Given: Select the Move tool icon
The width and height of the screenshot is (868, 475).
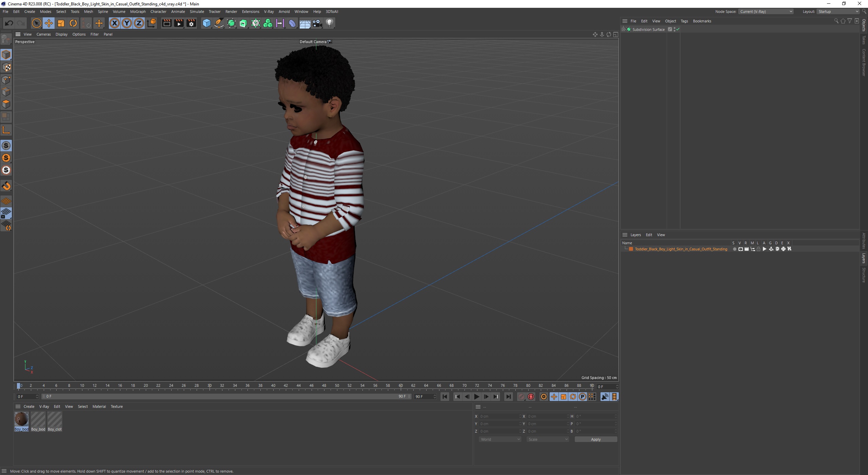Looking at the screenshot, I should click(49, 23).
